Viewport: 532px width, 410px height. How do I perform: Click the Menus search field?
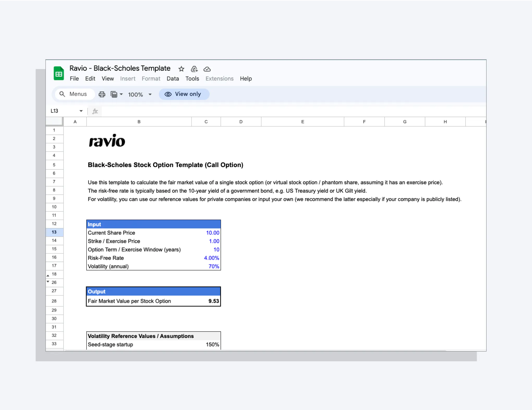click(x=75, y=94)
